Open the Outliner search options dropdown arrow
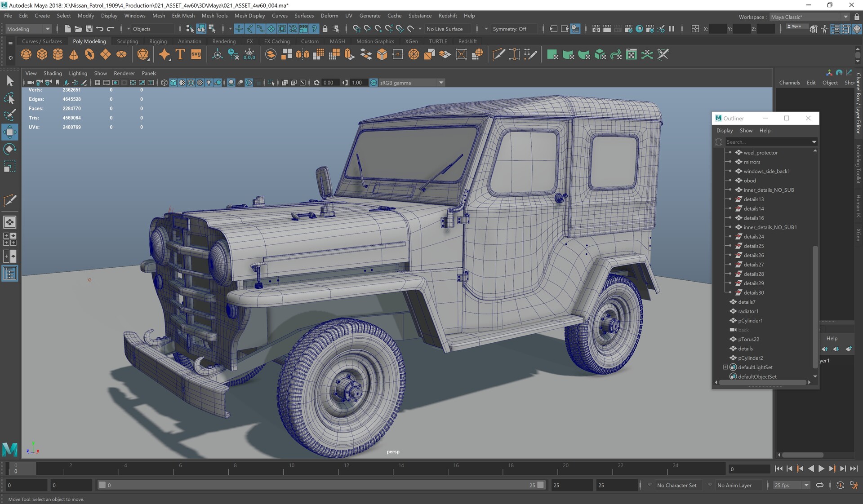Viewport: 863px width, 504px height. coord(814,142)
